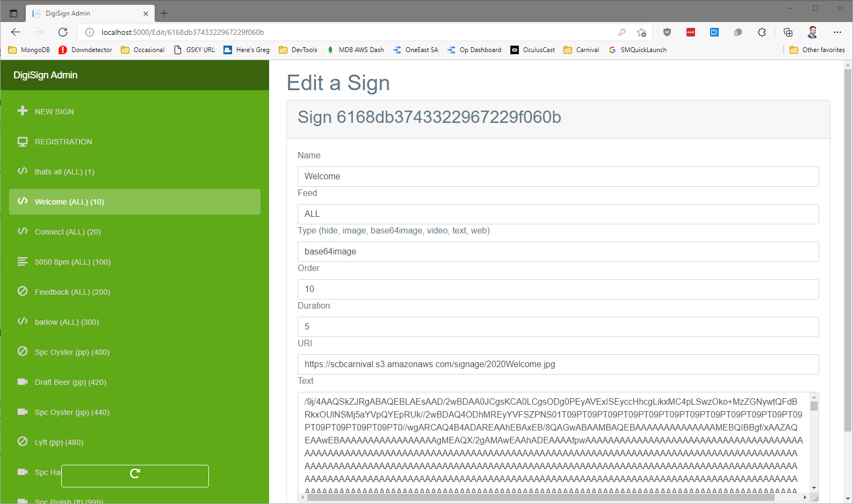Image resolution: width=853 pixels, height=504 pixels.
Task: Click the code icon beside thats all (ALL) (1)
Action: [22, 171]
